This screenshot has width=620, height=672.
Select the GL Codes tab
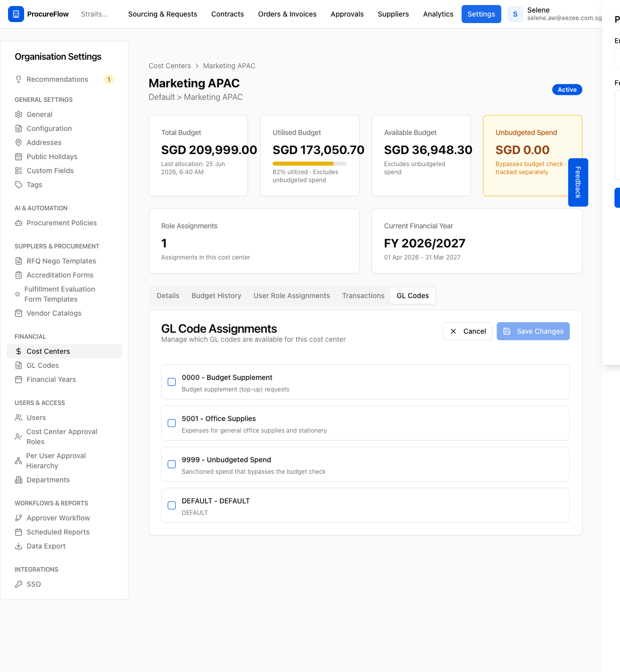tap(413, 296)
